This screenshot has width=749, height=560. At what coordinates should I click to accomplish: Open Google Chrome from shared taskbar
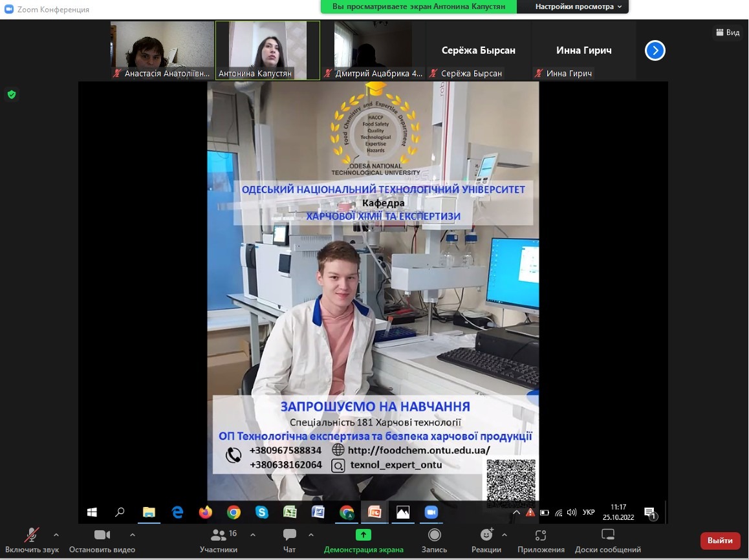(x=233, y=512)
